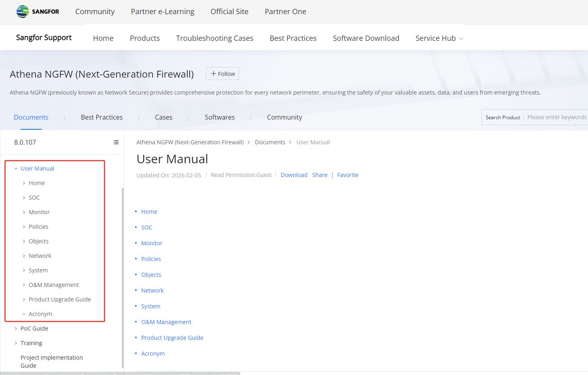This screenshot has height=375, width=588.
Task: Toggle the version list icon beside 8.0.107
Action: point(116,142)
